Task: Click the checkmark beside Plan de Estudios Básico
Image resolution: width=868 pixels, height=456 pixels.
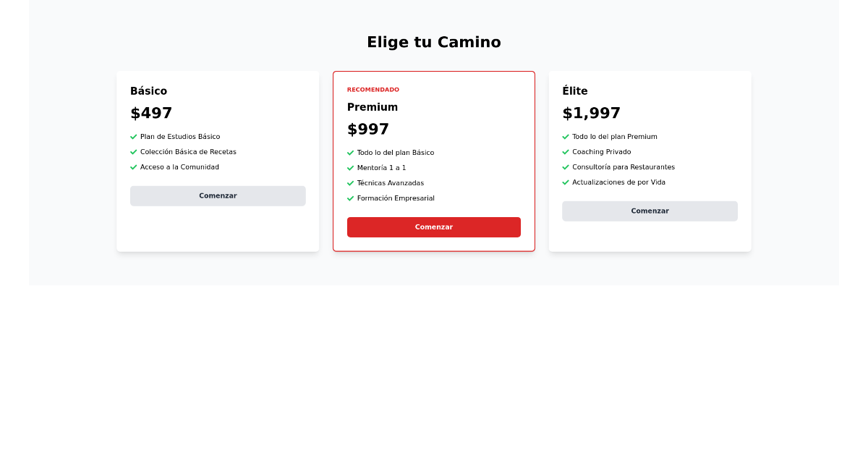Action: [x=133, y=136]
